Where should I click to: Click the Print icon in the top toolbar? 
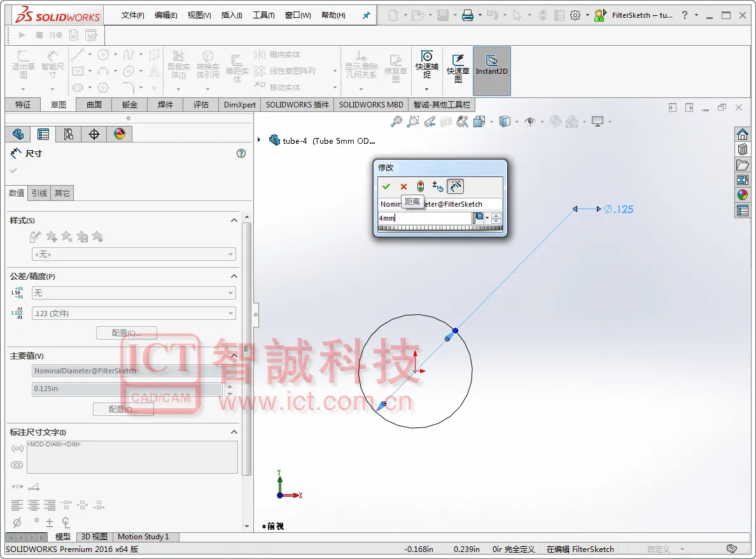point(468,15)
